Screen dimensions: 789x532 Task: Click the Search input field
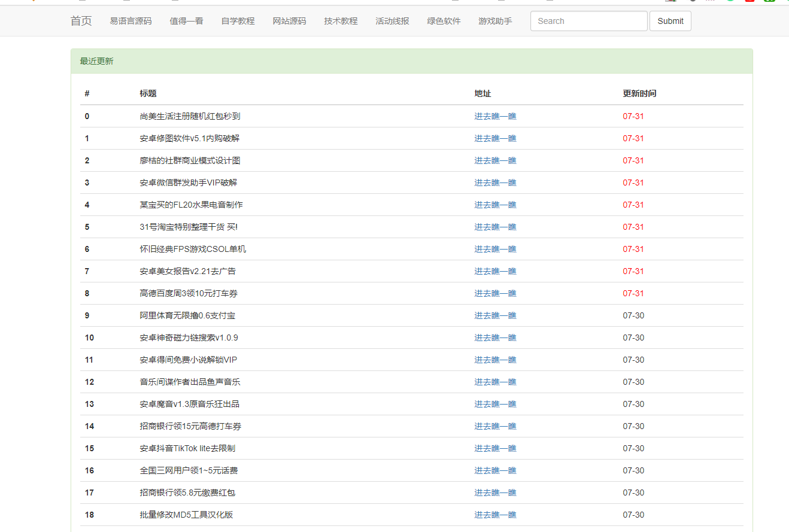point(588,20)
